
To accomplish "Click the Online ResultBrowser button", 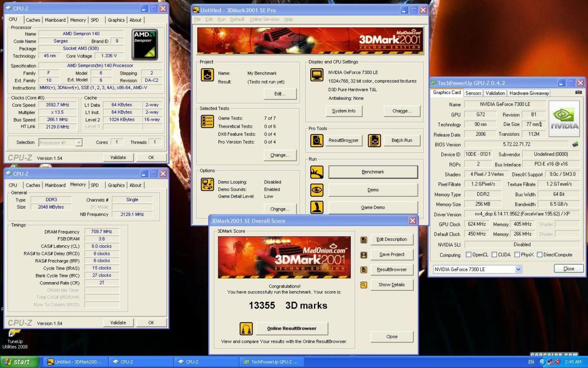I will pos(291,328).
